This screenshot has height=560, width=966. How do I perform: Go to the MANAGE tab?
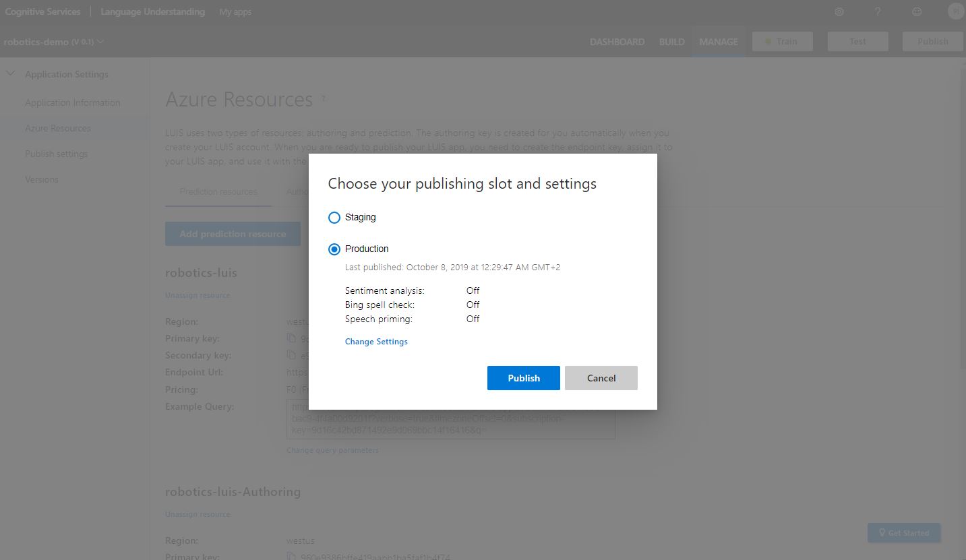click(719, 42)
